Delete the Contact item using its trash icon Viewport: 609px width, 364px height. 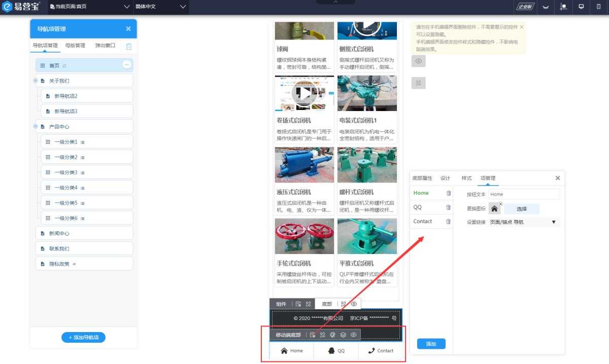pos(448,222)
